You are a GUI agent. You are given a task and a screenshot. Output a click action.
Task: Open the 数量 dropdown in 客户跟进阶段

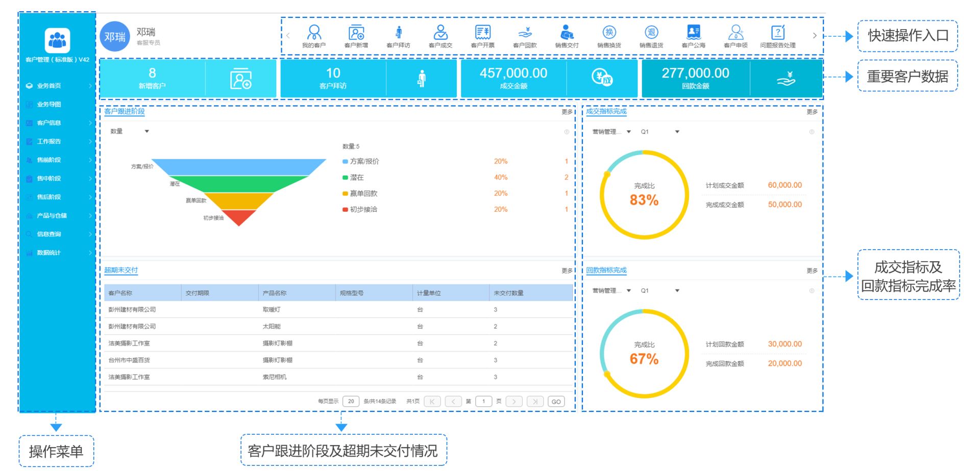tap(130, 132)
